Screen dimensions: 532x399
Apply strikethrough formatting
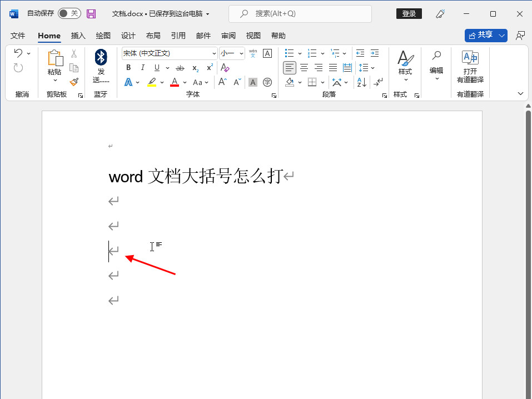(x=180, y=68)
